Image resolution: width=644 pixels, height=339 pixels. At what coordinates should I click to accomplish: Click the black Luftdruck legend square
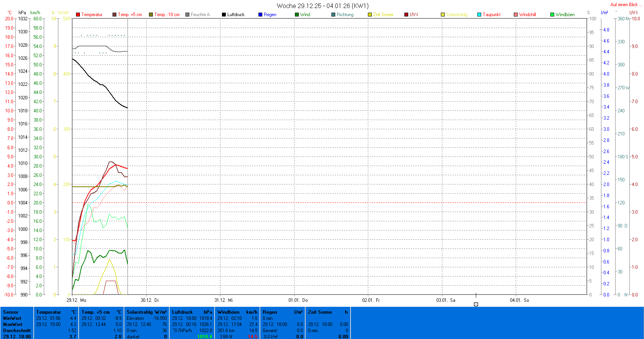224,15
